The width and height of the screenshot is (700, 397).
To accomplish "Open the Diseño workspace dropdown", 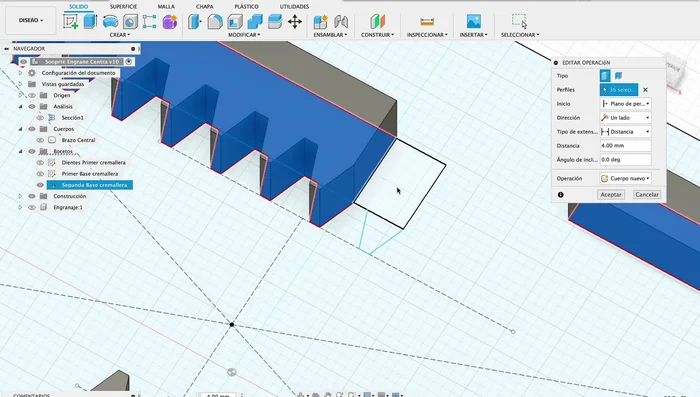I will [31, 20].
